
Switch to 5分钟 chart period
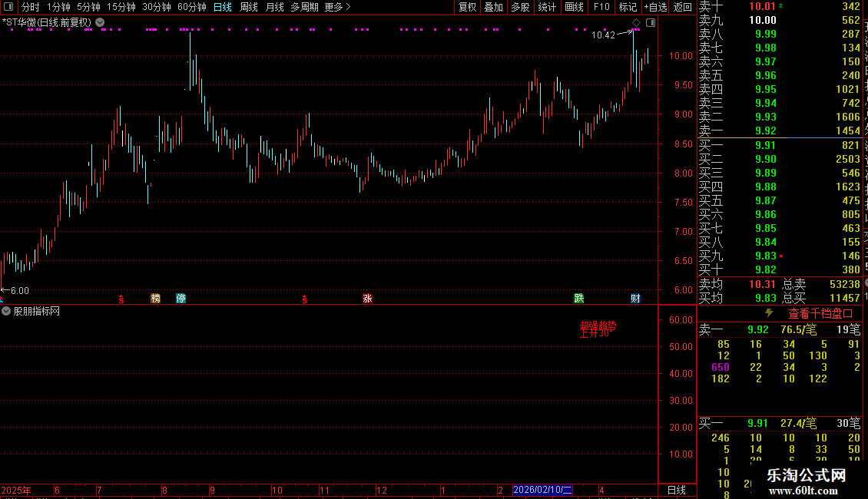click(x=88, y=7)
